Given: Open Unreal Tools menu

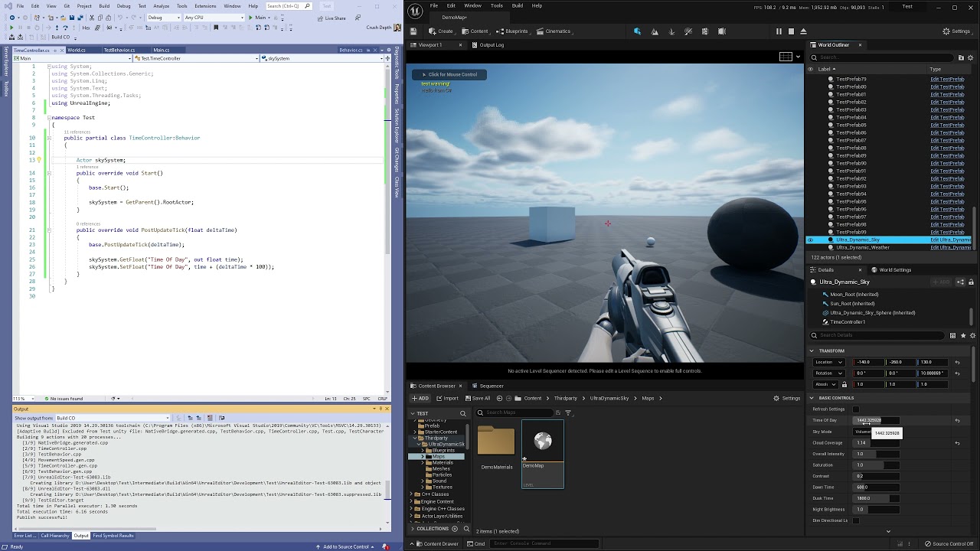Looking at the screenshot, I should [x=497, y=6].
